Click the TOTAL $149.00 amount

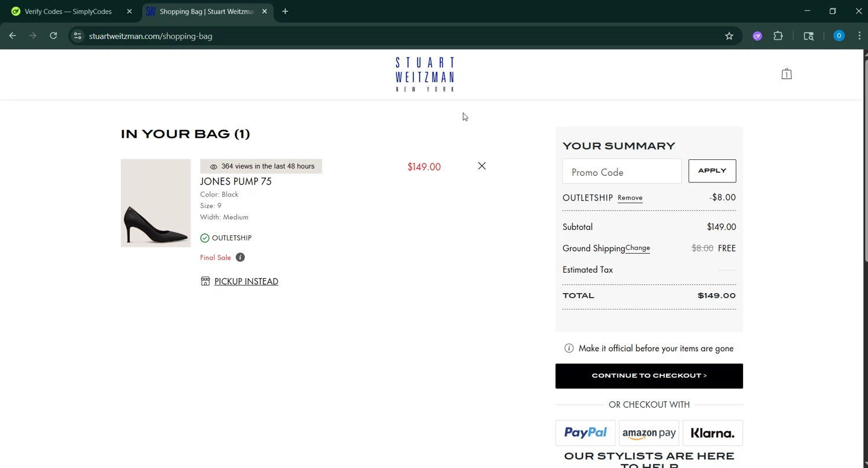click(716, 295)
